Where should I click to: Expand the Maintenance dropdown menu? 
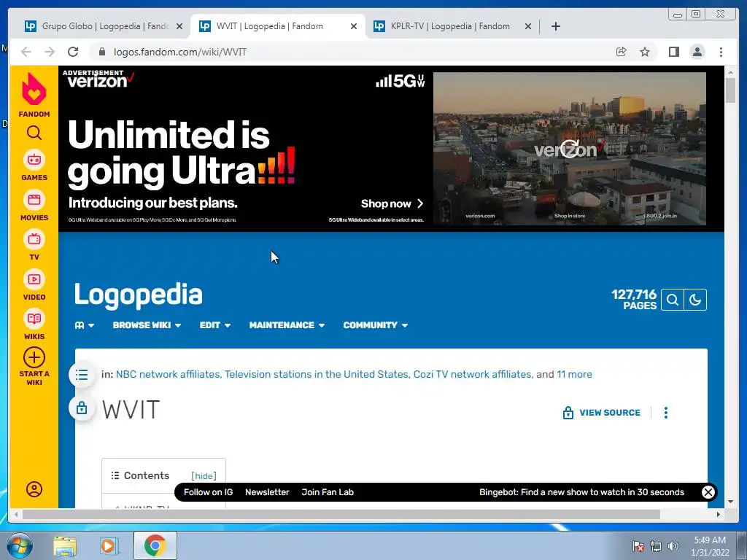coord(287,325)
